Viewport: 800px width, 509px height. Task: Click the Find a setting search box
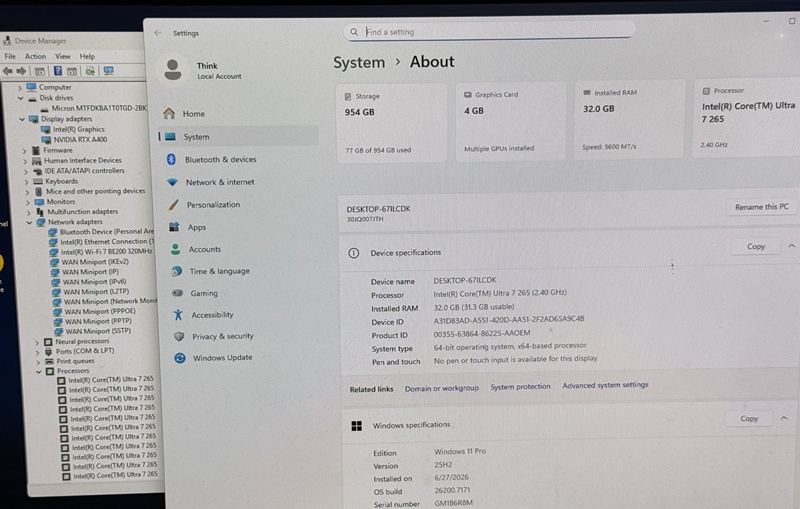coord(490,32)
